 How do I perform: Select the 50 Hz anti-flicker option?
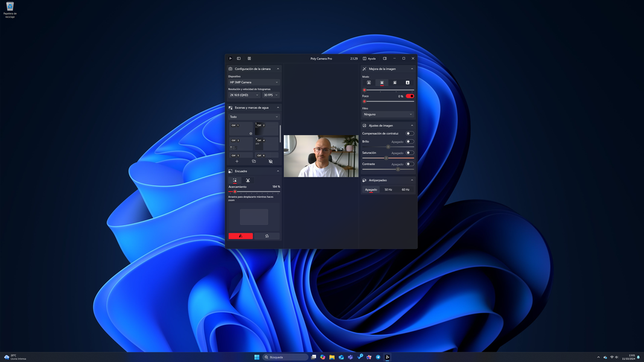pos(388,189)
